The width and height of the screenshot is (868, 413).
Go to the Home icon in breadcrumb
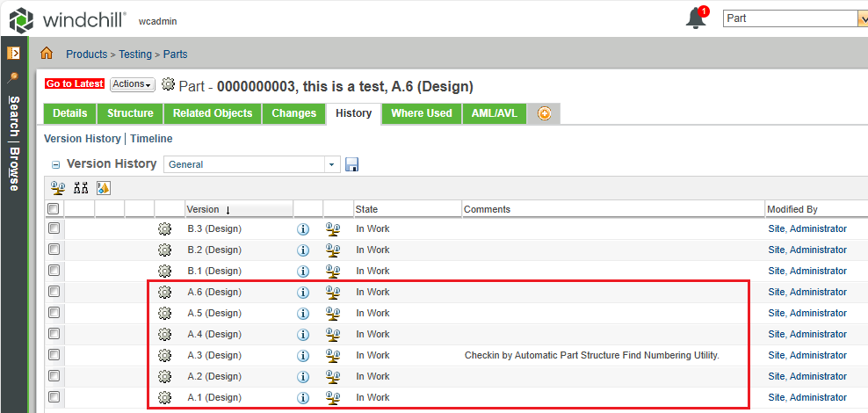(47, 54)
